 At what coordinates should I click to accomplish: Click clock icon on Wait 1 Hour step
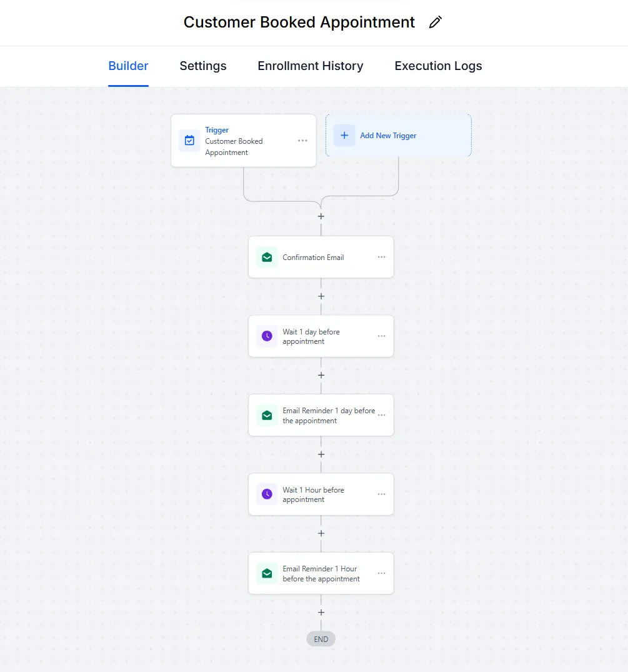(267, 494)
